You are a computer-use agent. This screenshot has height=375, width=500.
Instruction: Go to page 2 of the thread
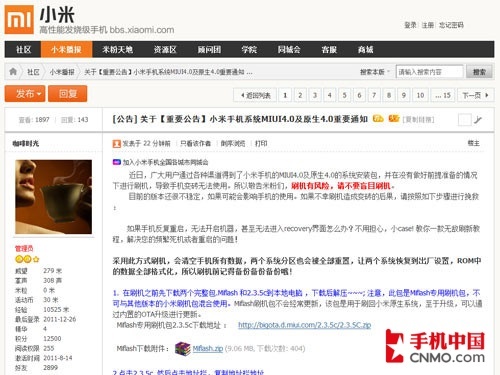pos(300,95)
